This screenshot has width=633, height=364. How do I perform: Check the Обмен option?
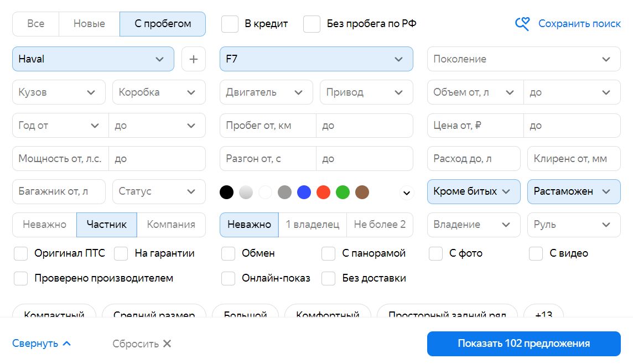pos(228,253)
